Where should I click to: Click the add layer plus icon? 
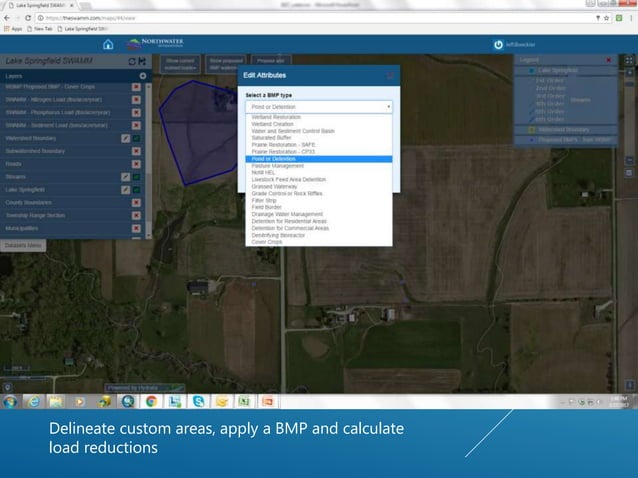(x=143, y=76)
